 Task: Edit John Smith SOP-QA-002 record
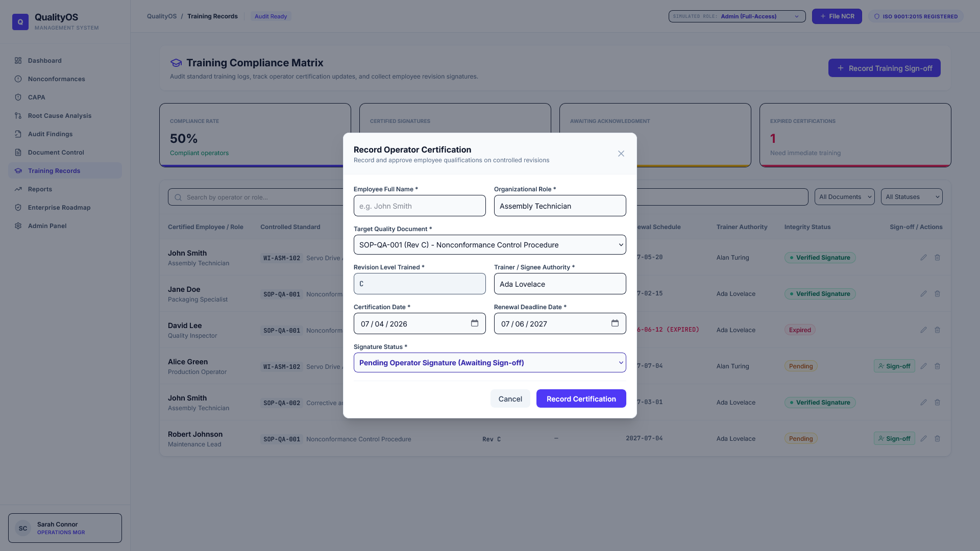tap(923, 403)
